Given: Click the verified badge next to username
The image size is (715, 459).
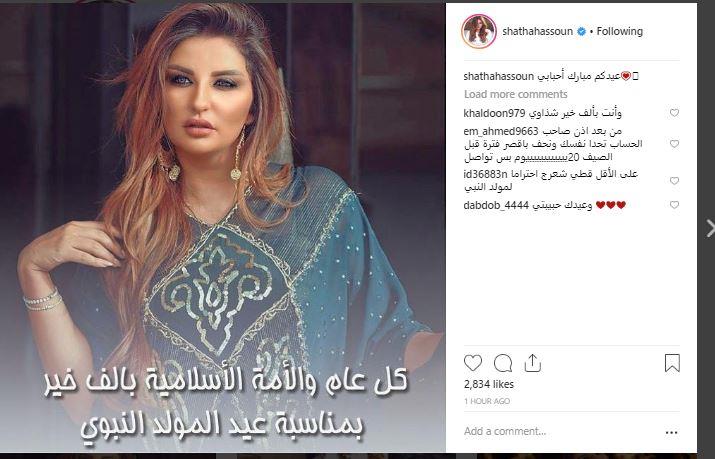Looking at the screenshot, I should point(581,31).
